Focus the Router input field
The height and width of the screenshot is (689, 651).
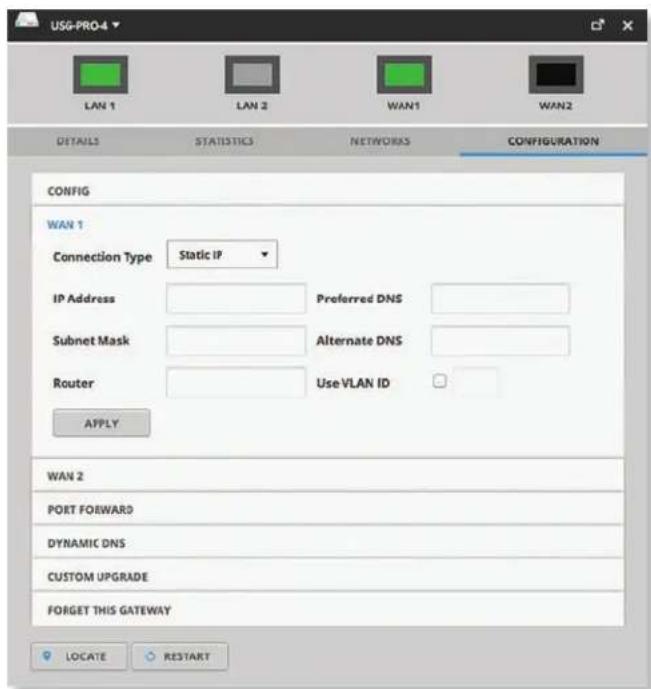click(x=236, y=383)
